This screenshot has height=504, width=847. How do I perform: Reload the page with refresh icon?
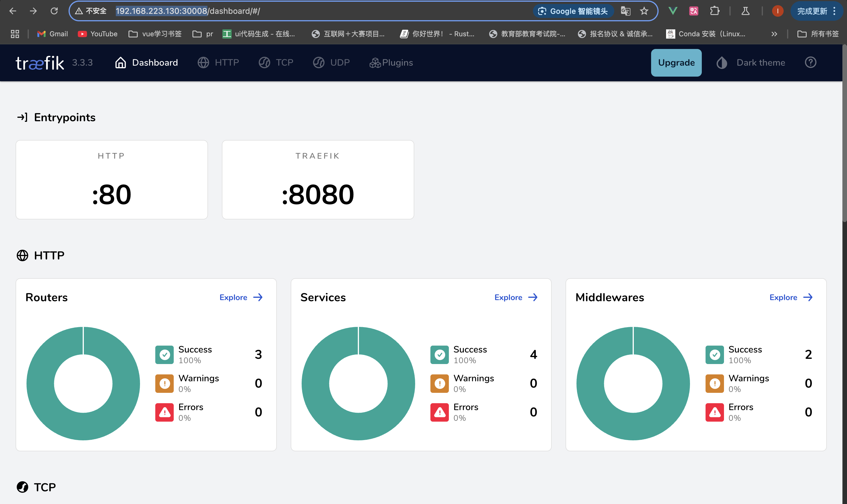pyautogui.click(x=54, y=11)
